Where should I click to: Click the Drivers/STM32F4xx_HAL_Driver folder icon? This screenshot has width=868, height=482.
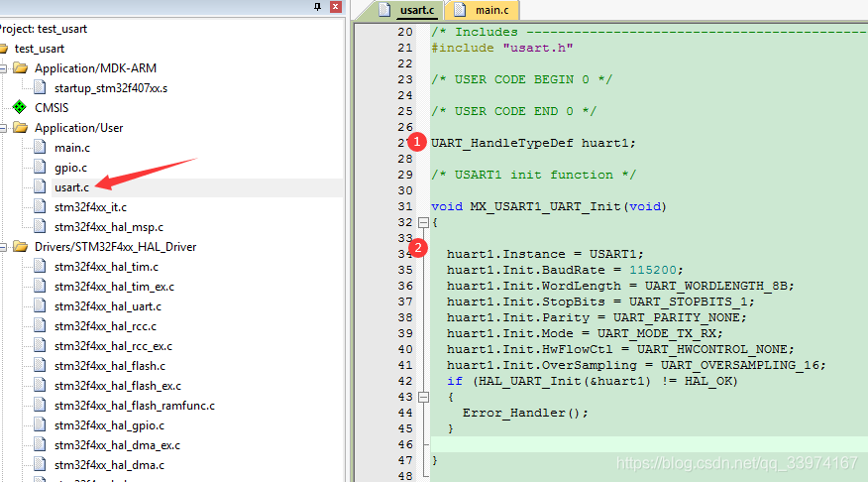[20, 246]
